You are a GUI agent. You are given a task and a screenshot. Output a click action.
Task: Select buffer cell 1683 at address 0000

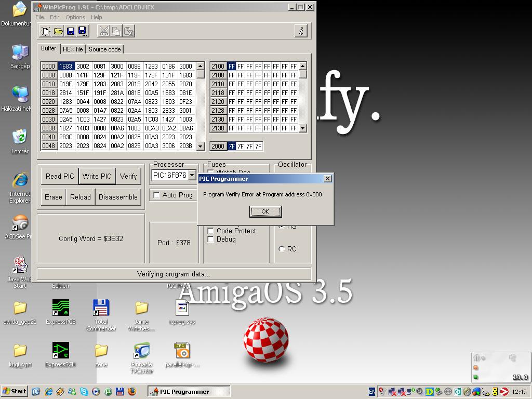[x=66, y=66]
